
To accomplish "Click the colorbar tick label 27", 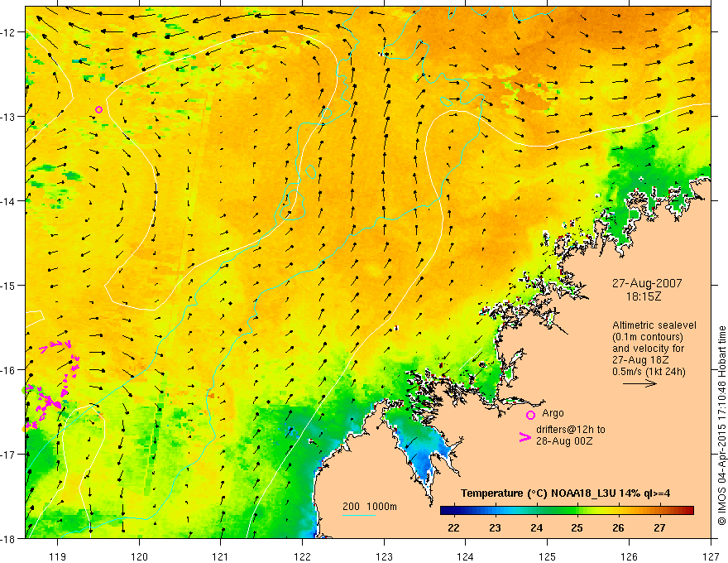I will pyautogui.click(x=659, y=528).
